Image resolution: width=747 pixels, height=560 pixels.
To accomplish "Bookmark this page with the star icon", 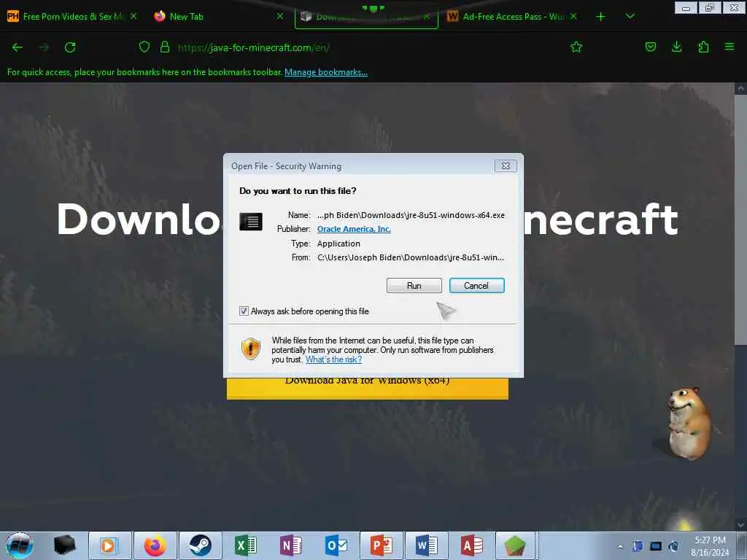I will tap(576, 47).
